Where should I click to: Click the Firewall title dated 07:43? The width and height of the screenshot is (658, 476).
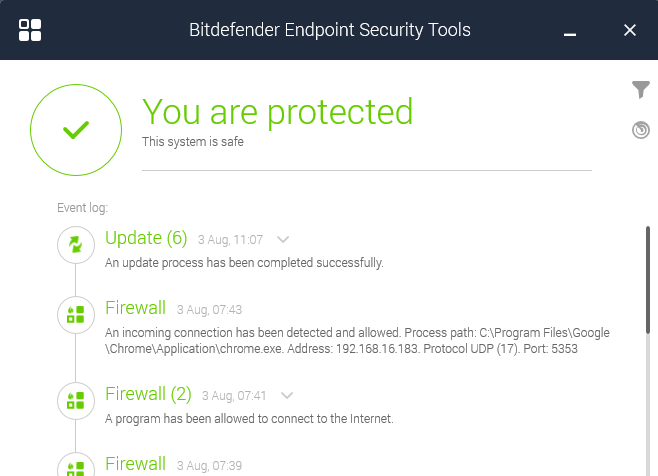[135, 308]
